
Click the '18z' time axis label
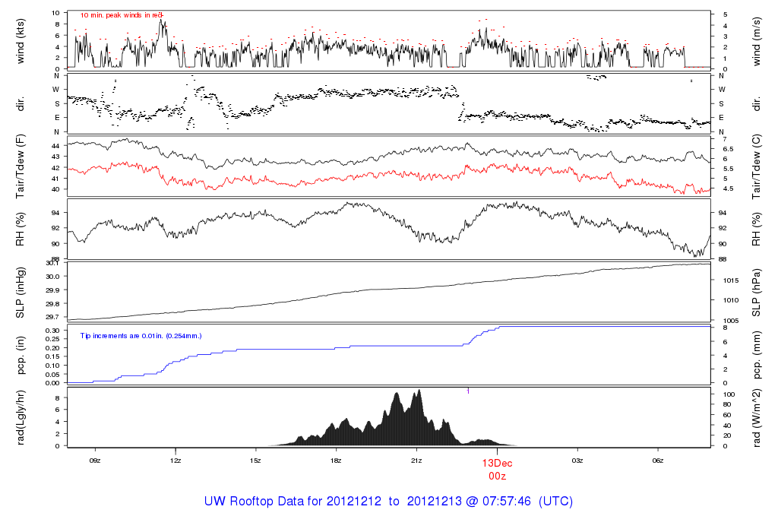point(336,461)
